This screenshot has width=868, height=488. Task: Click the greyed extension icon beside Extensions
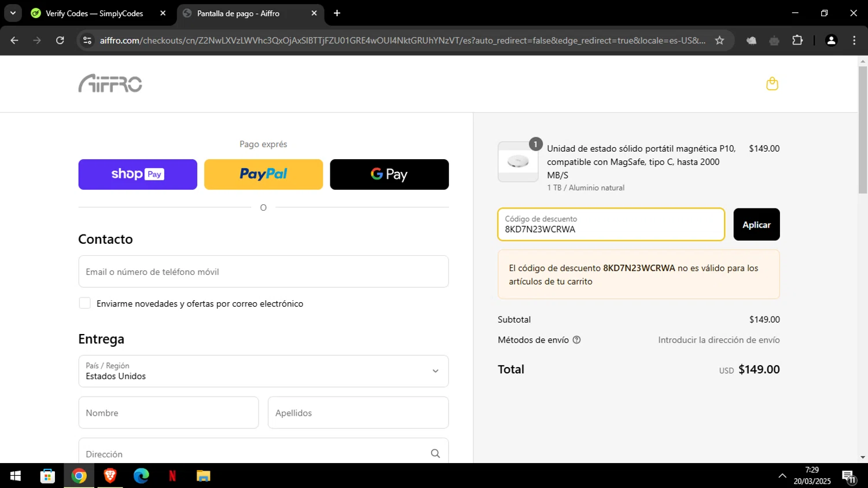774,41
